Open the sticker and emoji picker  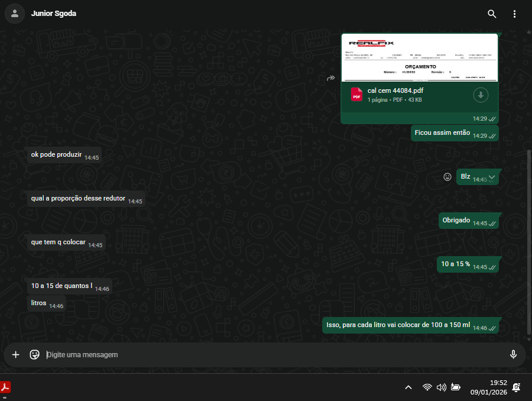(x=35, y=355)
